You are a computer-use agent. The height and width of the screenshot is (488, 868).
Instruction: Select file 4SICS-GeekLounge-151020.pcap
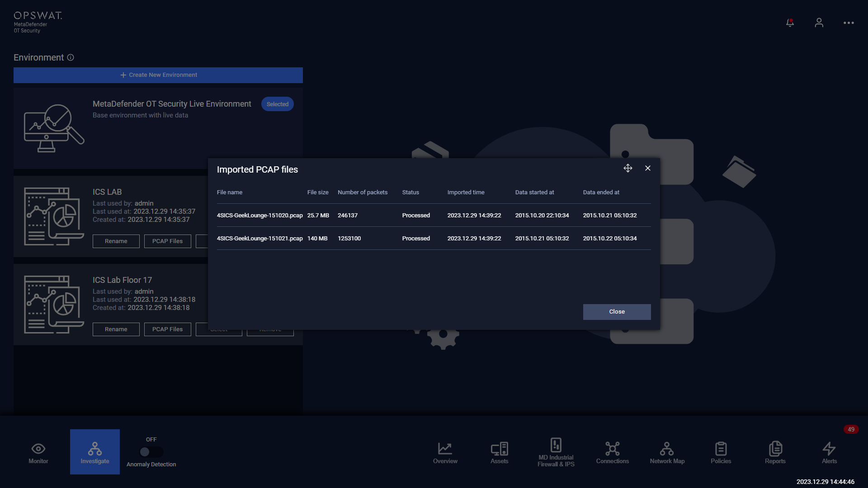[x=260, y=216]
